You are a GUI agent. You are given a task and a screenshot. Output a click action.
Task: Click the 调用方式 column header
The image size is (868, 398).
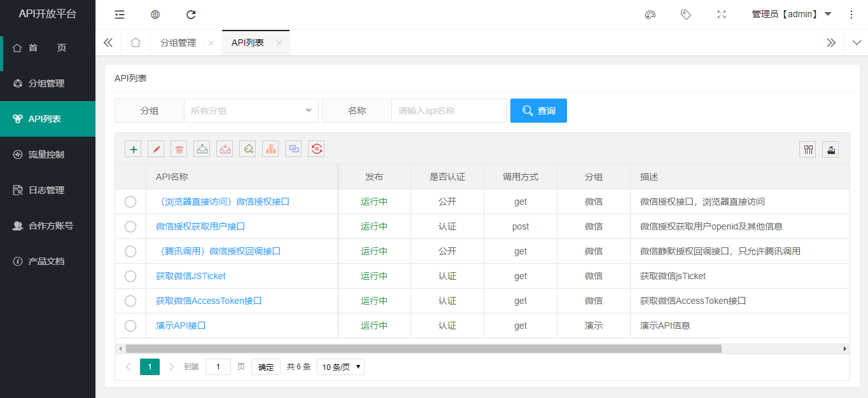click(x=521, y=177)
